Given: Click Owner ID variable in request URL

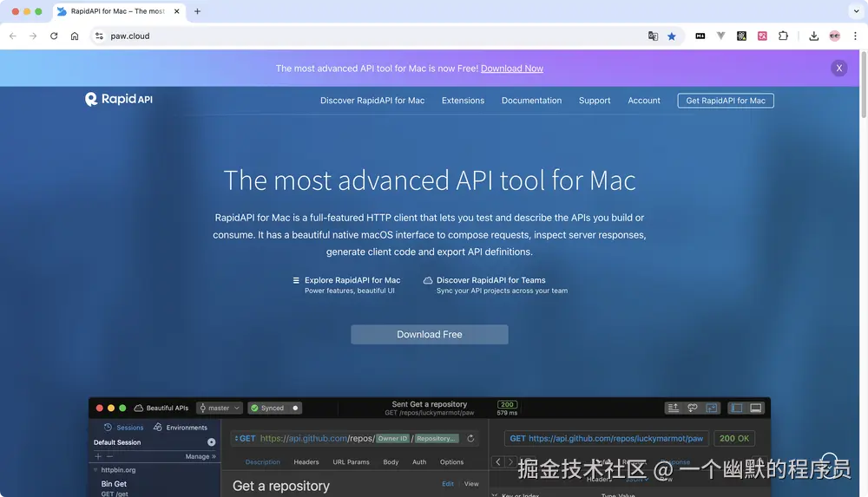Looking at the screenshot, I should 392,438.
